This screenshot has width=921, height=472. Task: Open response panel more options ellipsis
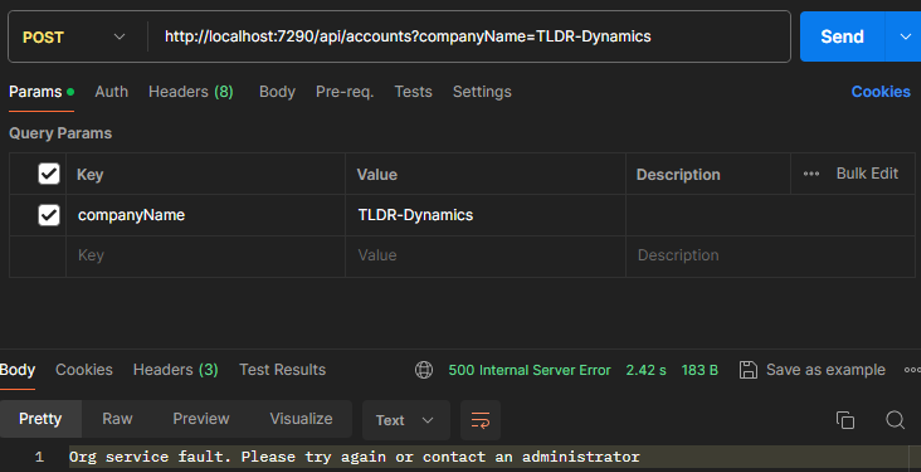(x=911, y=370)
